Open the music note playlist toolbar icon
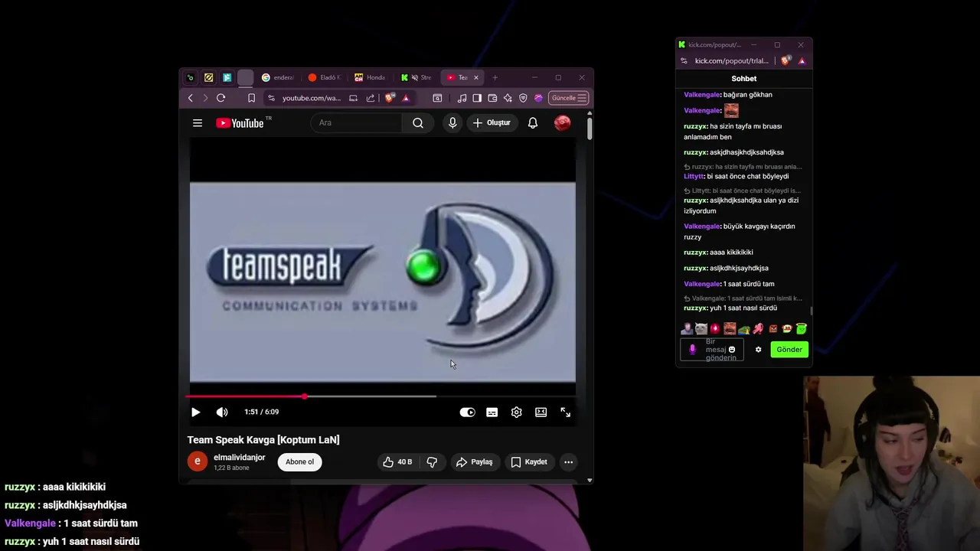 462,98
